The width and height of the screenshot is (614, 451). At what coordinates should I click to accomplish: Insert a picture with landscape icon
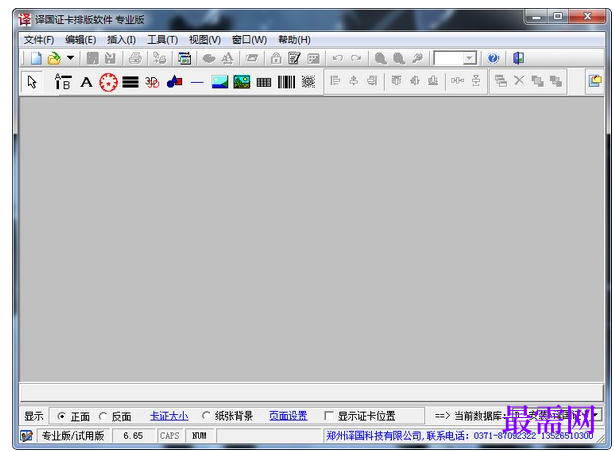click(220, 82)
